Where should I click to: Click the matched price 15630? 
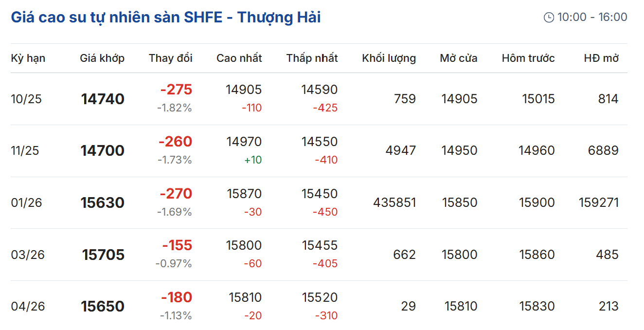tap(103, 203)
